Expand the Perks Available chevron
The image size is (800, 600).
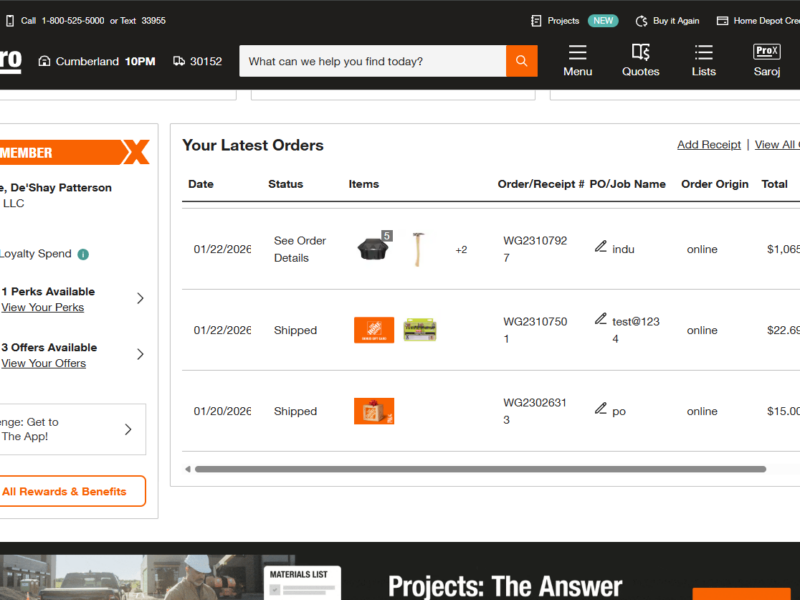click(x=140, y=298)
